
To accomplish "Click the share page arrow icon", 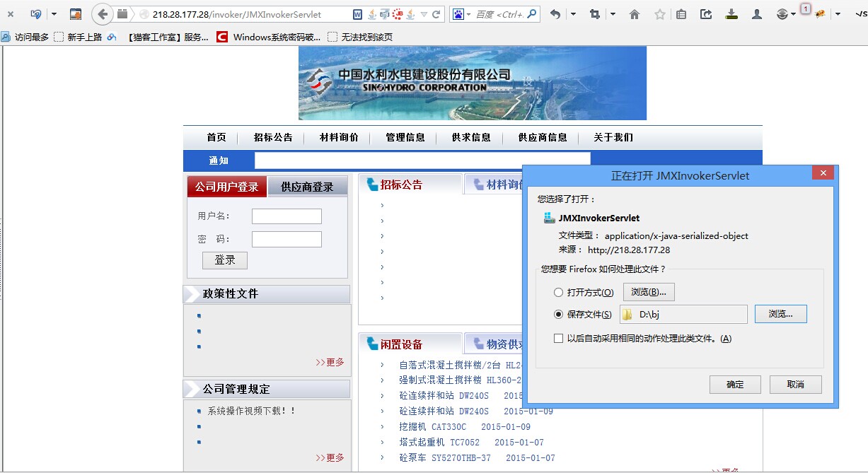I will (x=706, y=14).
